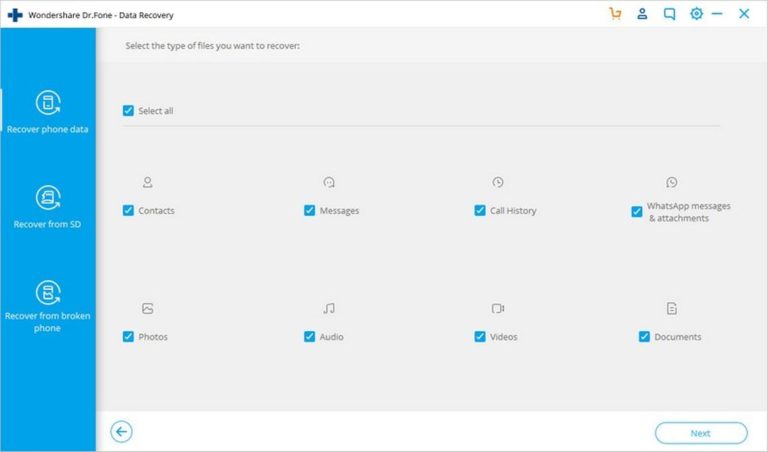The height and width of the screenshot is (452, 768).
Task: Disable the Call History checkbox
Action: click(480, 211)
